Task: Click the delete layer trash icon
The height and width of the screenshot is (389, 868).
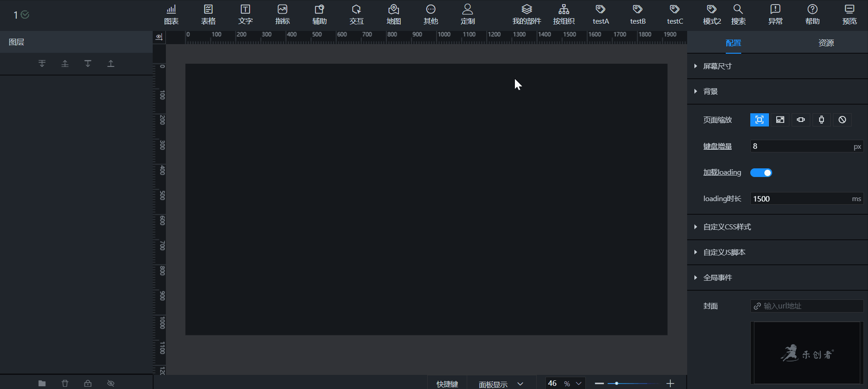Action: [x=65, y=383]
